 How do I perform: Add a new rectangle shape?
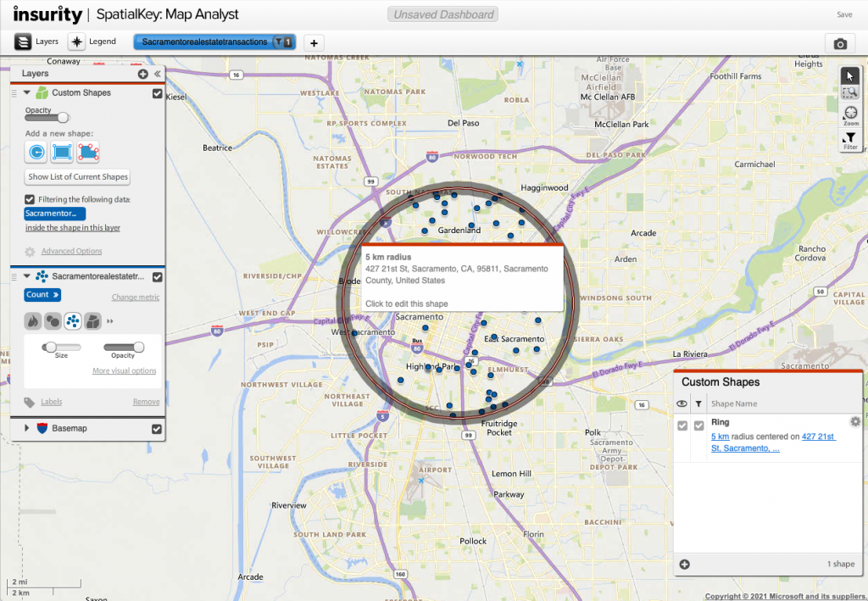(62, 152)
